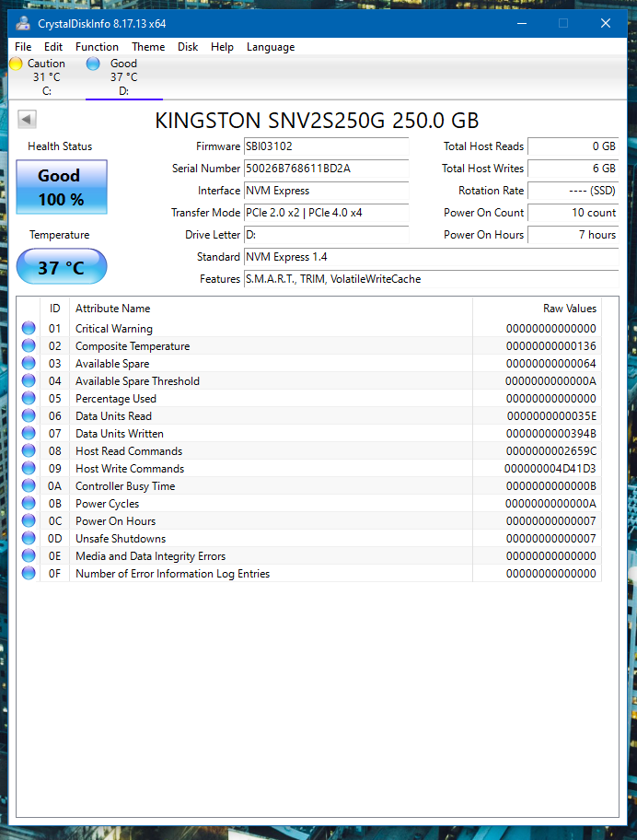
Task: Open the Language menu
Action: click(271, 47)
